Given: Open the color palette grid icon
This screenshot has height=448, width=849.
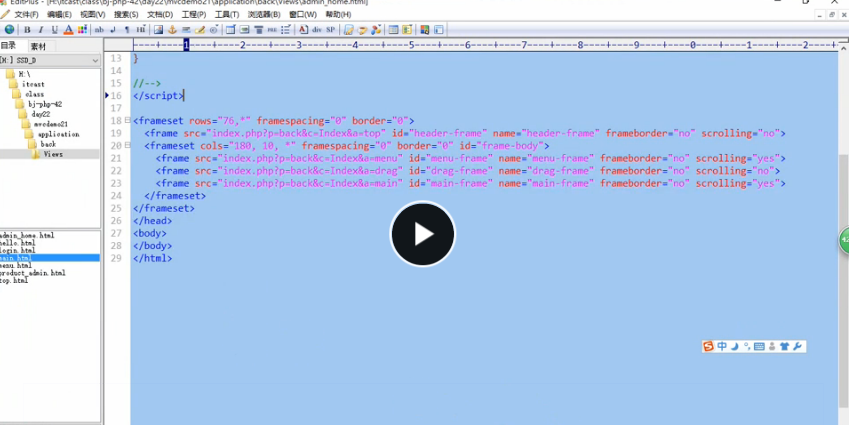Looking at the screenshot, I should click(x=82, y=30).
